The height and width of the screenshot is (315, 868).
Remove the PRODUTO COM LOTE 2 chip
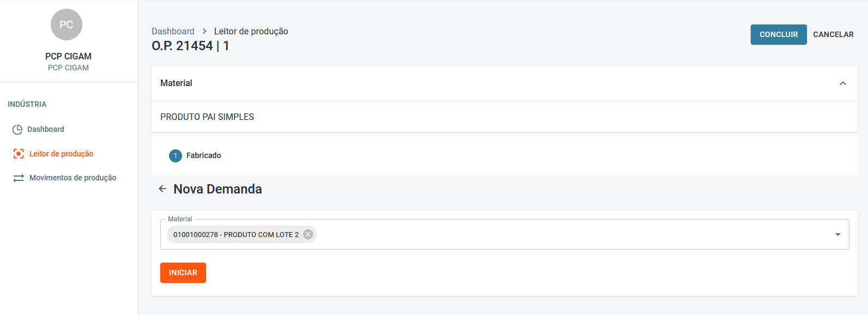tap(308, 234)
